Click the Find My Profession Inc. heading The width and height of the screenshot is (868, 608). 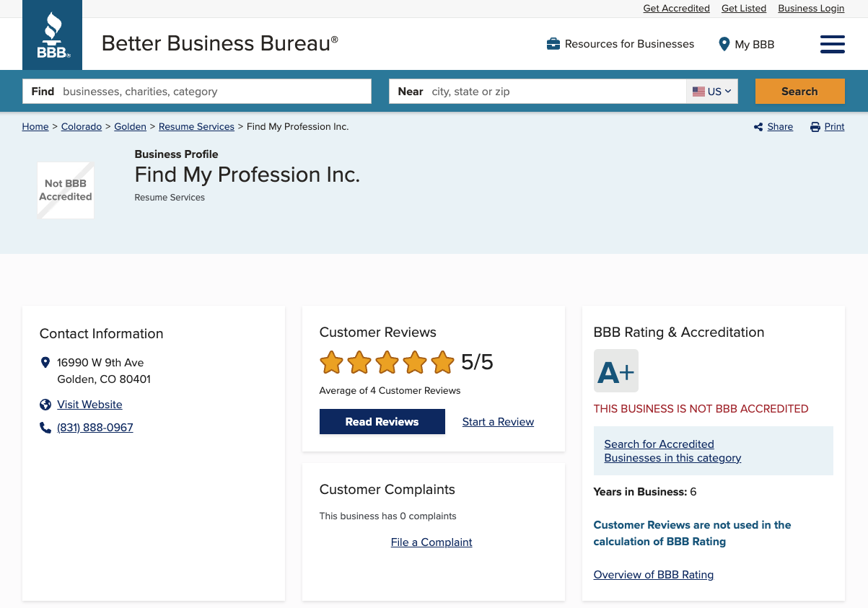[247, 175]
